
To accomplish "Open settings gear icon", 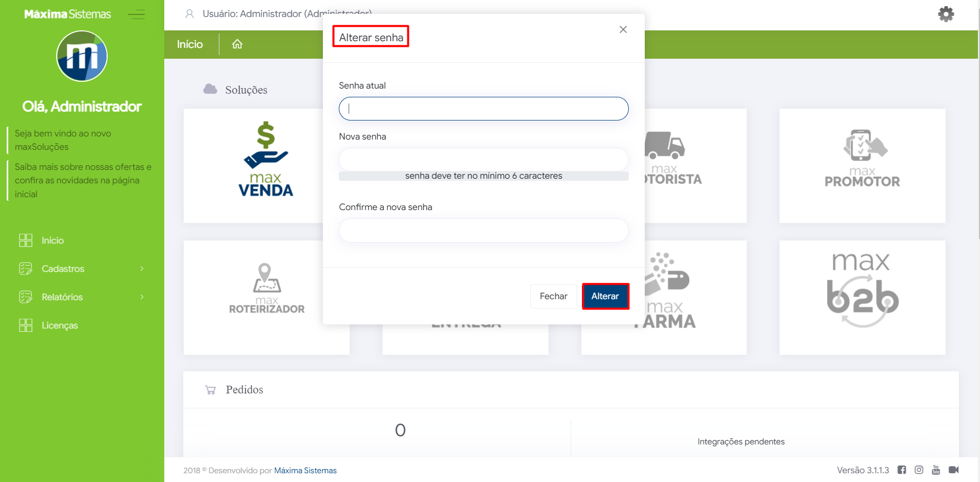I will click(946, 14).
